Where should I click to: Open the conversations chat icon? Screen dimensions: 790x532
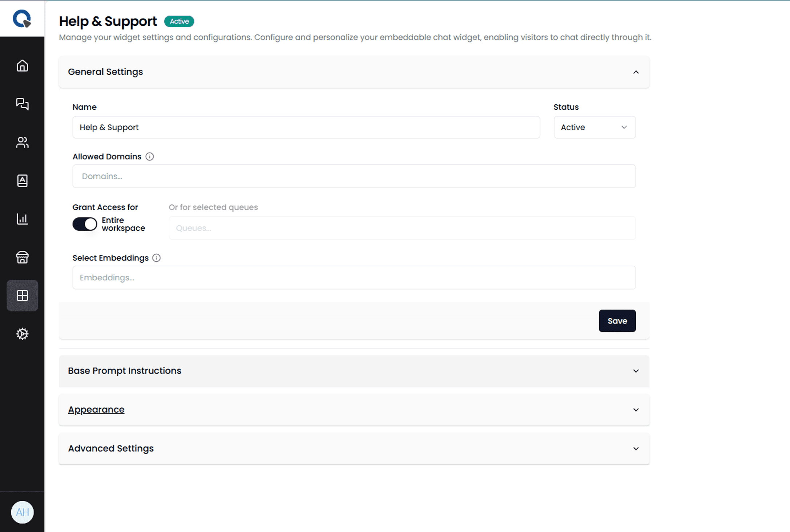click(22, 104)
